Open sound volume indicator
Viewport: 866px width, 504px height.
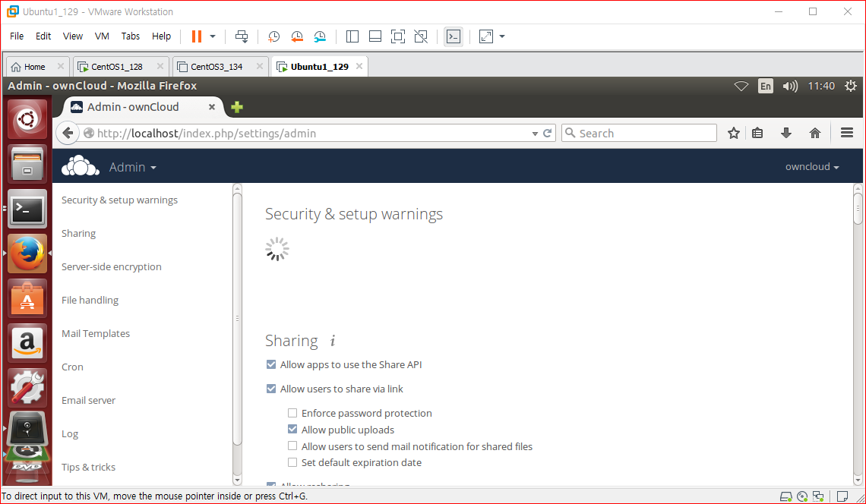point(790,86)
